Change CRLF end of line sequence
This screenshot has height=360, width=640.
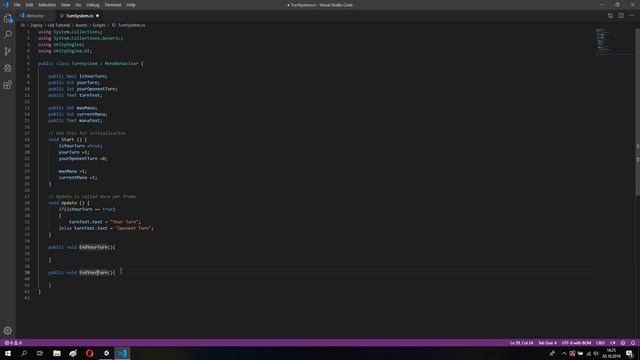[600, 343]
